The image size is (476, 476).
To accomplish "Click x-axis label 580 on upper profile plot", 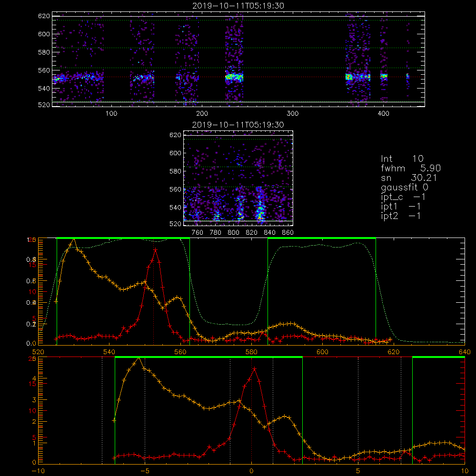I will pyautogui.click(x=251, y=352).
